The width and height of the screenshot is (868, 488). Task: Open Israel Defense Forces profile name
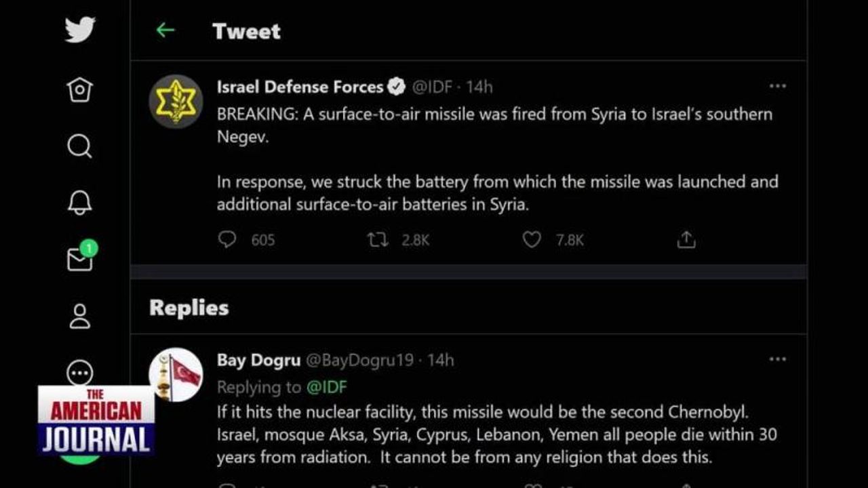[x=300, y=87]
